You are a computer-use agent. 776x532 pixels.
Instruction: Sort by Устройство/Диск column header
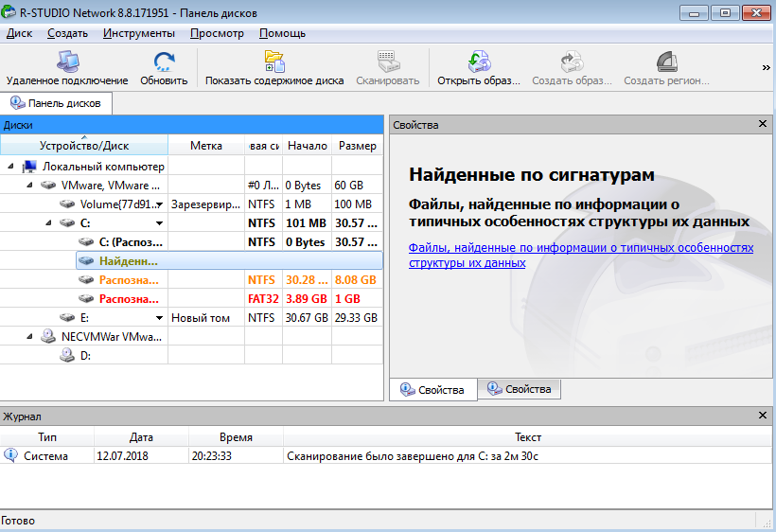tap(84, 146)
